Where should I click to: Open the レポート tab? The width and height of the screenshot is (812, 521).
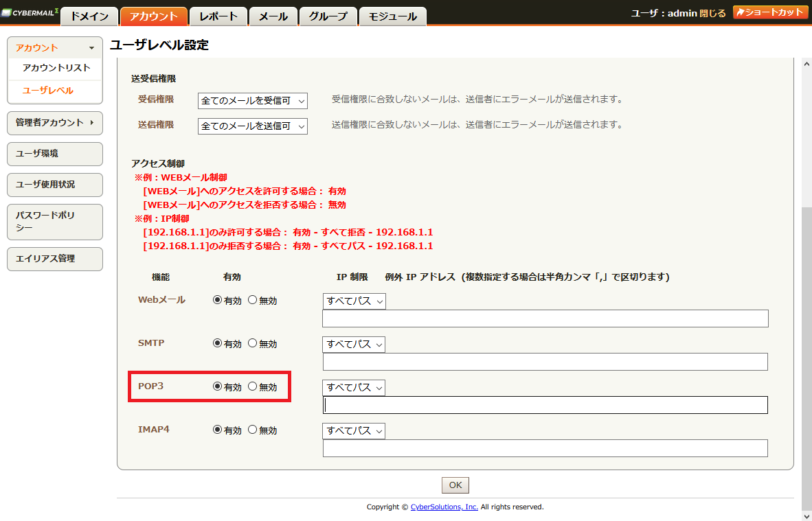218,16
